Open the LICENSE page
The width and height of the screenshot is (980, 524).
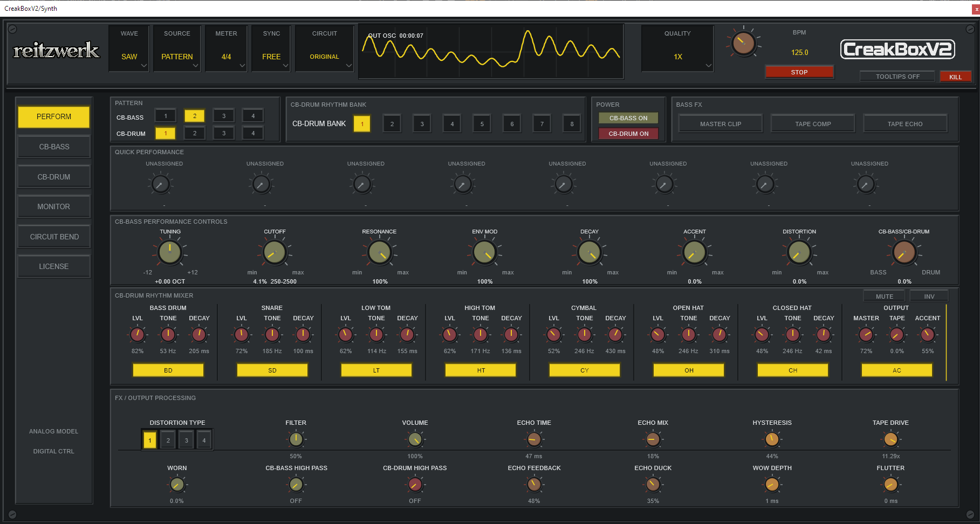53,266
